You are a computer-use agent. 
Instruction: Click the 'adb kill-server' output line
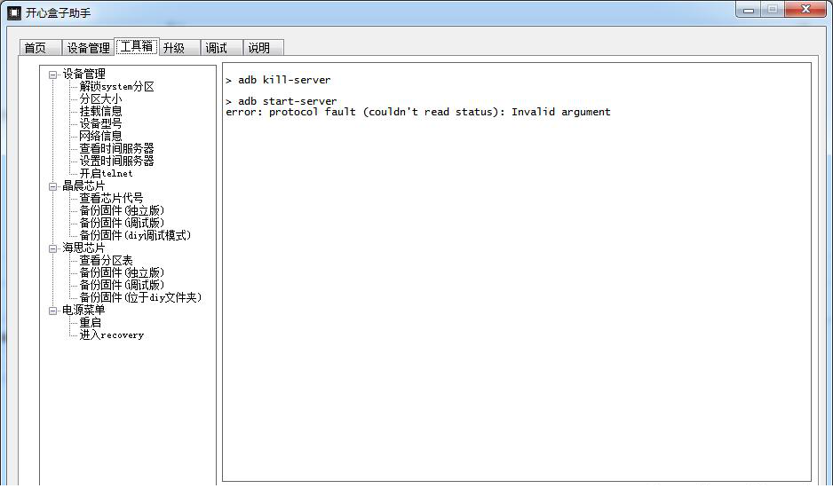(x=278, y=80)
